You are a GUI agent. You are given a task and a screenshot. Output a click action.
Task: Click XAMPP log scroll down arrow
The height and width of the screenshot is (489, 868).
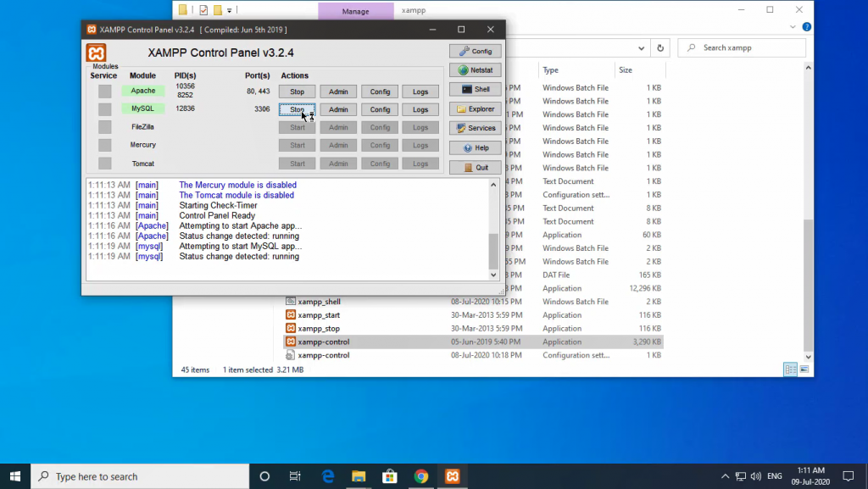click(493, 275)
